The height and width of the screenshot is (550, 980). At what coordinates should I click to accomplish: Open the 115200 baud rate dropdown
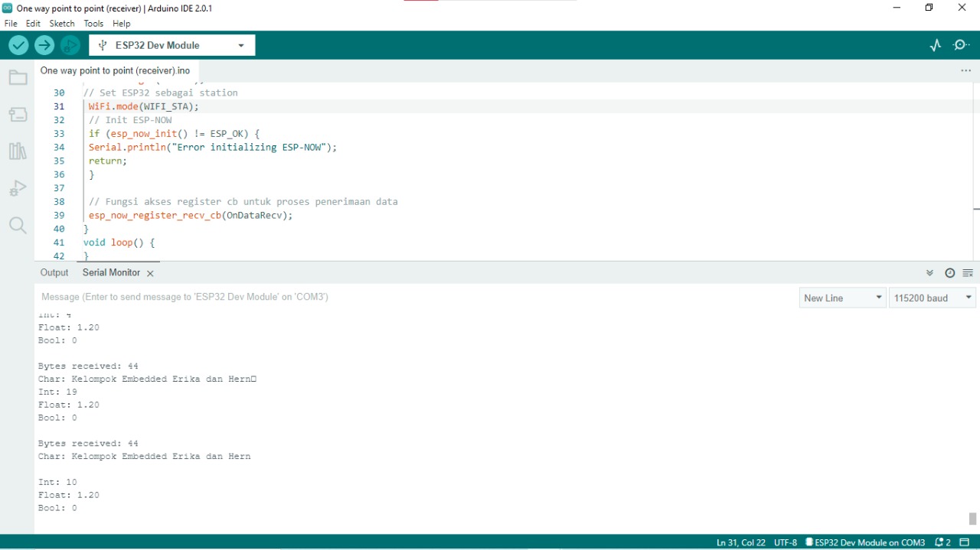[931, 298]
